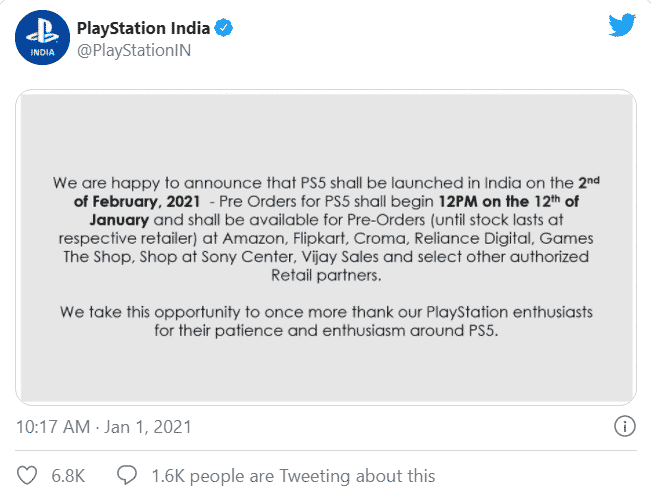Screen dimensions: 651x492
Task: Open the 1.6K people are Tweeting about this link
Action: click(x=293, y=476)
